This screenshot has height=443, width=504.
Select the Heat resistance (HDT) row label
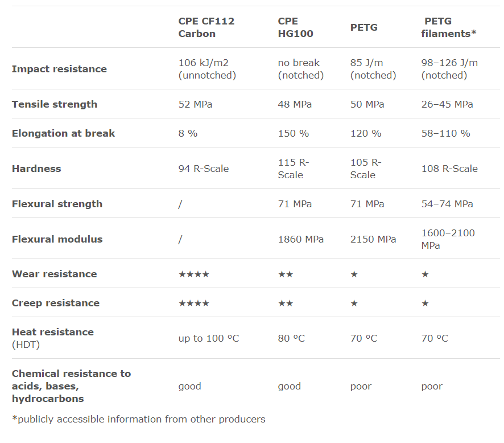[x=53, y=338]
